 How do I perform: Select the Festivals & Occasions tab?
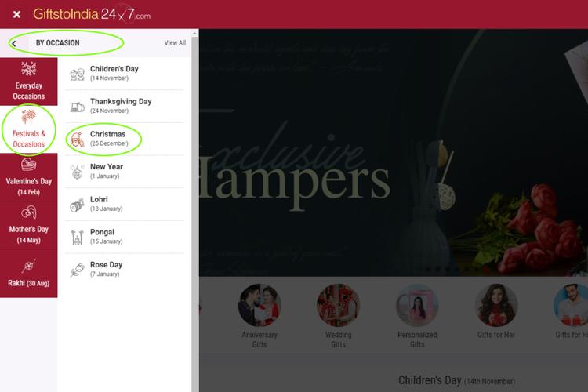tap(28, 129)
